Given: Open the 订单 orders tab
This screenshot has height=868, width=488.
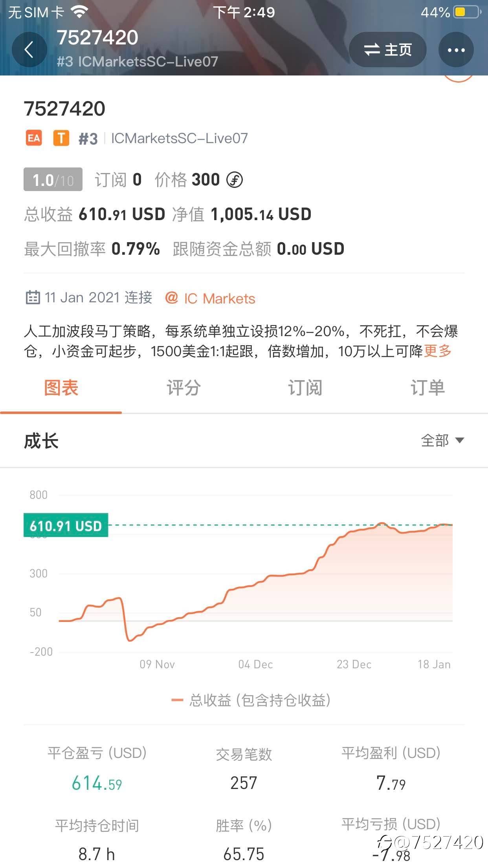Looking at the screenshot, I should click(x=427, y=388).
